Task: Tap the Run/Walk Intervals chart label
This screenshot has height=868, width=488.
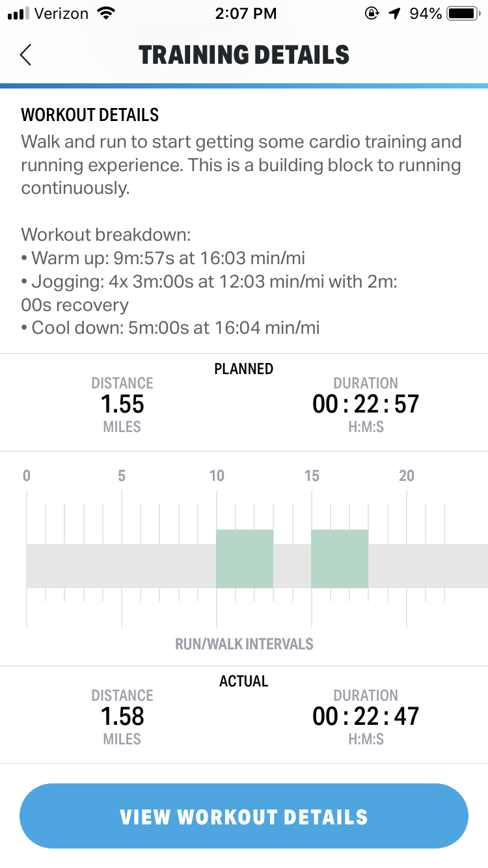Action: (x=244, y=644)
